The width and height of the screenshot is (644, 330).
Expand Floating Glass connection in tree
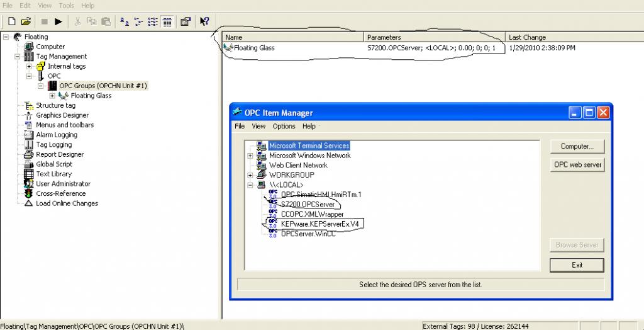tap(52, 96)
